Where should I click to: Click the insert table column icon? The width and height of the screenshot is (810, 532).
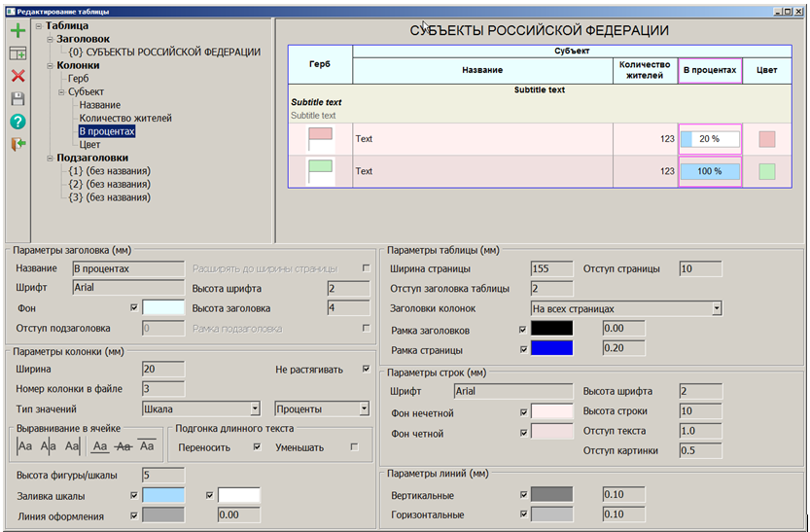click(18, 53)
